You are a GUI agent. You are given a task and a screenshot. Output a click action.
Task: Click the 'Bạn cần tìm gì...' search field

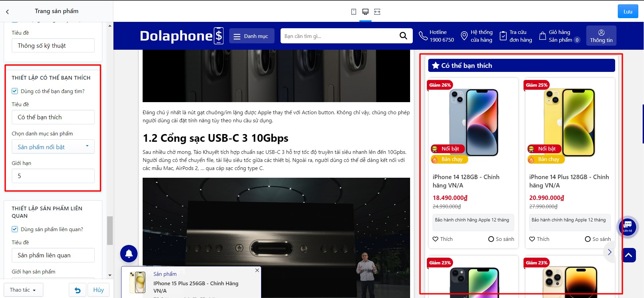tap(340, 36)
